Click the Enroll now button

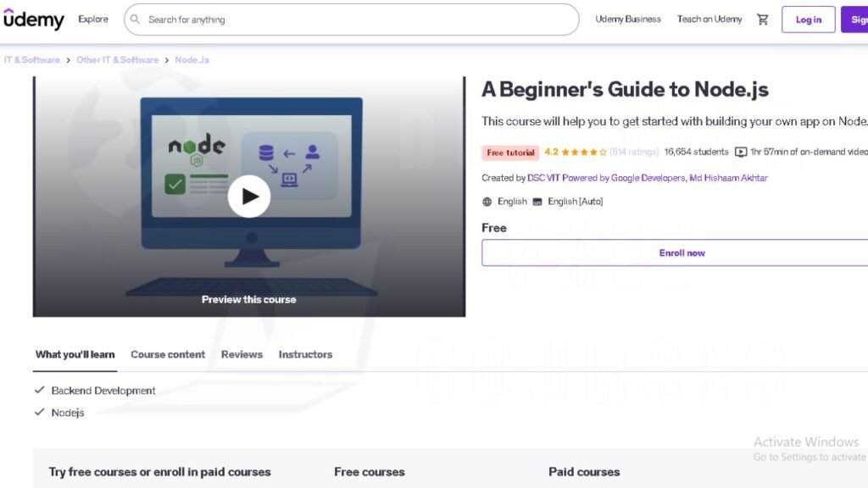[675, 252]
